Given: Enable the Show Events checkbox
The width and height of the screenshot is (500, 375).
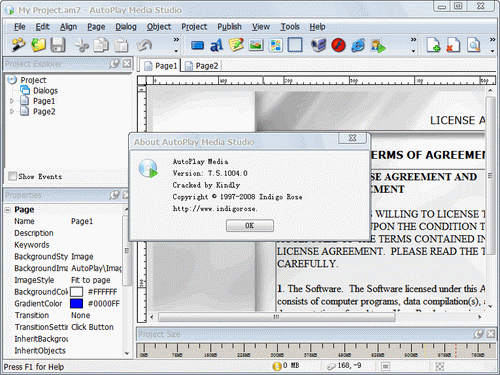Looking at the screenshot, I should [13, 176].
